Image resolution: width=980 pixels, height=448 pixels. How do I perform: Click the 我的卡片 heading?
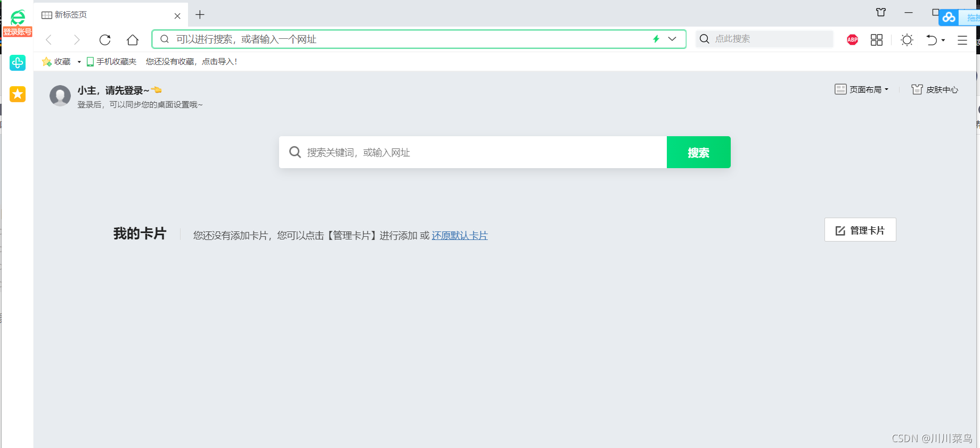click(140, 234)
